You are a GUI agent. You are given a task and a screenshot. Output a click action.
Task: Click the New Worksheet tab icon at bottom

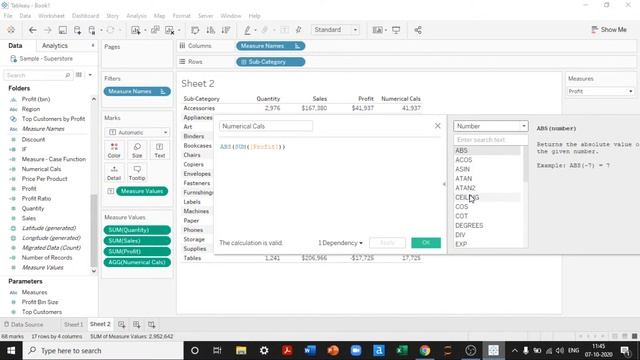pos(122,324)
